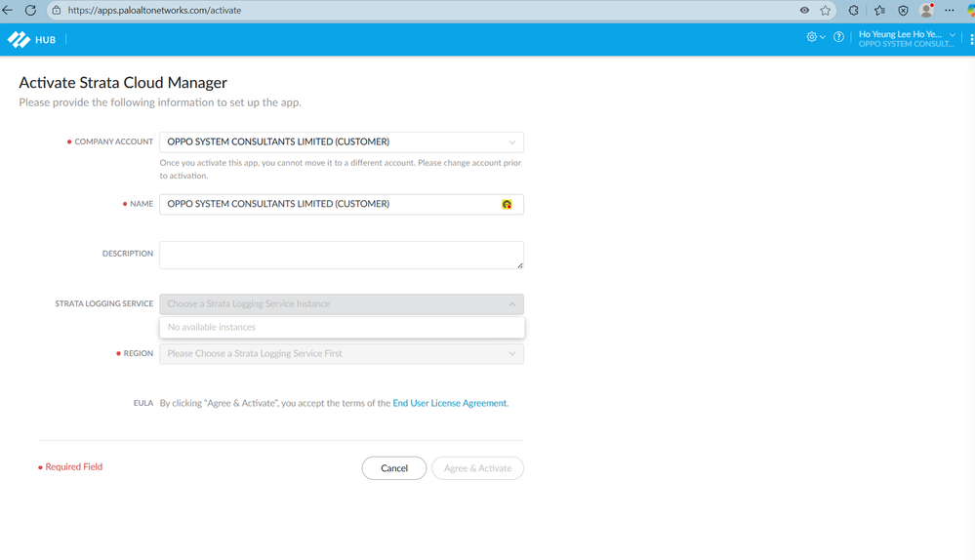Click the 'Activate Strata Cloud Manager' heading
This screenshot has height=560, width=975.
point(123,83)
